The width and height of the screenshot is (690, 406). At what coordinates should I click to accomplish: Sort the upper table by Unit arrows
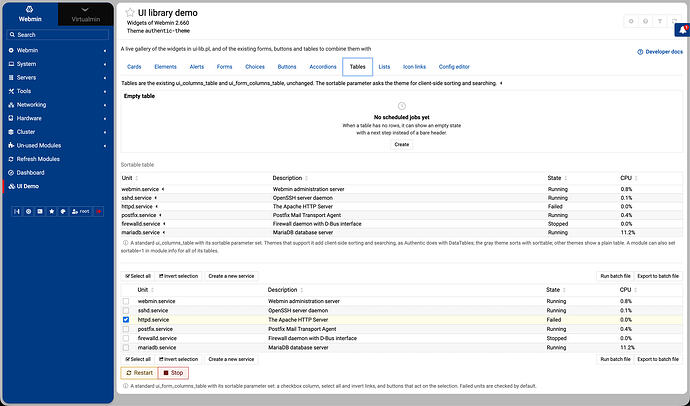point(136,178)
